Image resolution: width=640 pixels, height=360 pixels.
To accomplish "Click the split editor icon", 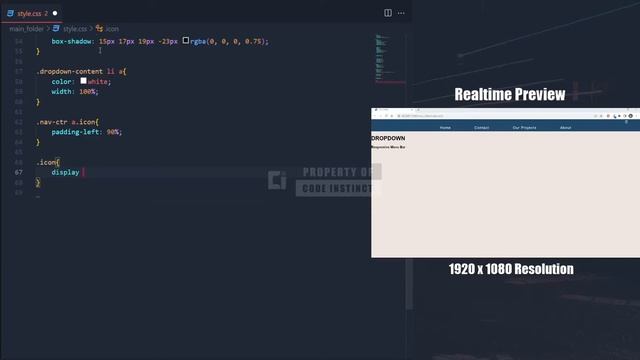I will (388, 13).
